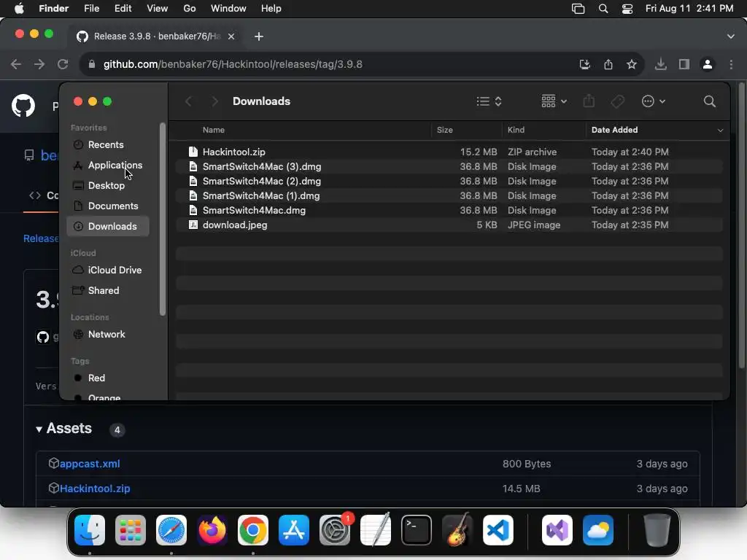This screenshot has height=560, width=747.
Task: Collapse the Assets section triangle
Action: 39,429
